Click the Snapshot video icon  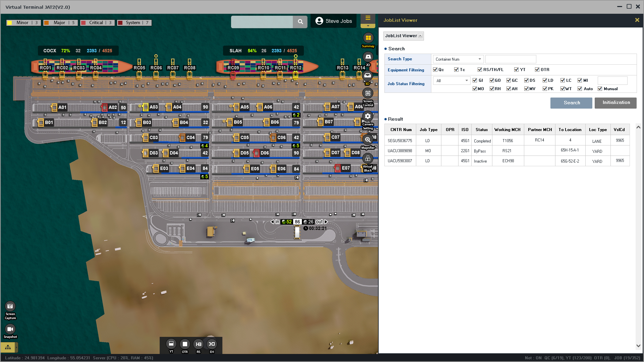tap(10, 329)
